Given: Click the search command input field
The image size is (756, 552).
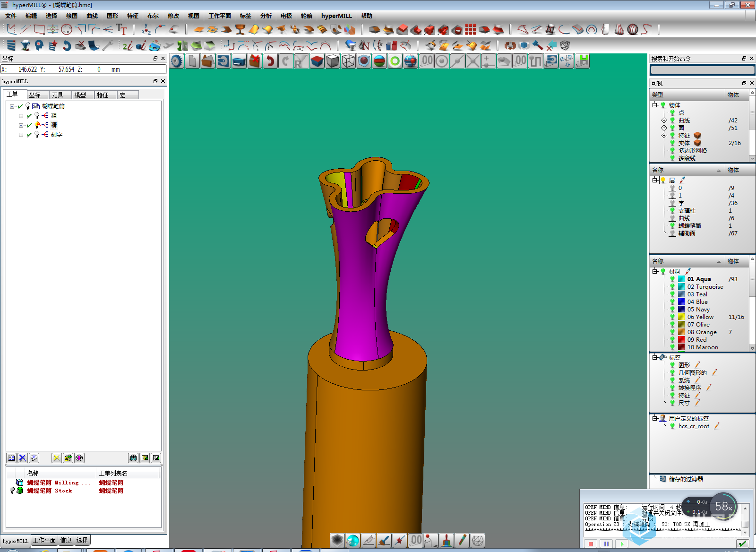Looking at the screenshot, I should (x=702, y=70).
